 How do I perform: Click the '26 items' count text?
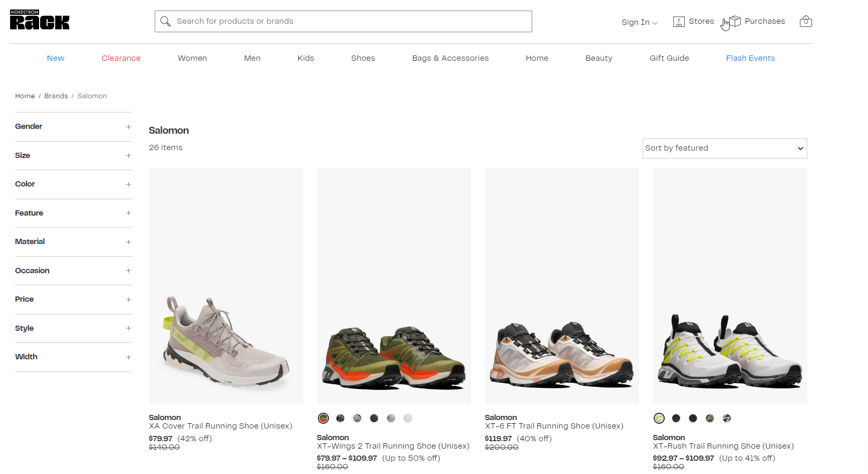pos(166,147)
